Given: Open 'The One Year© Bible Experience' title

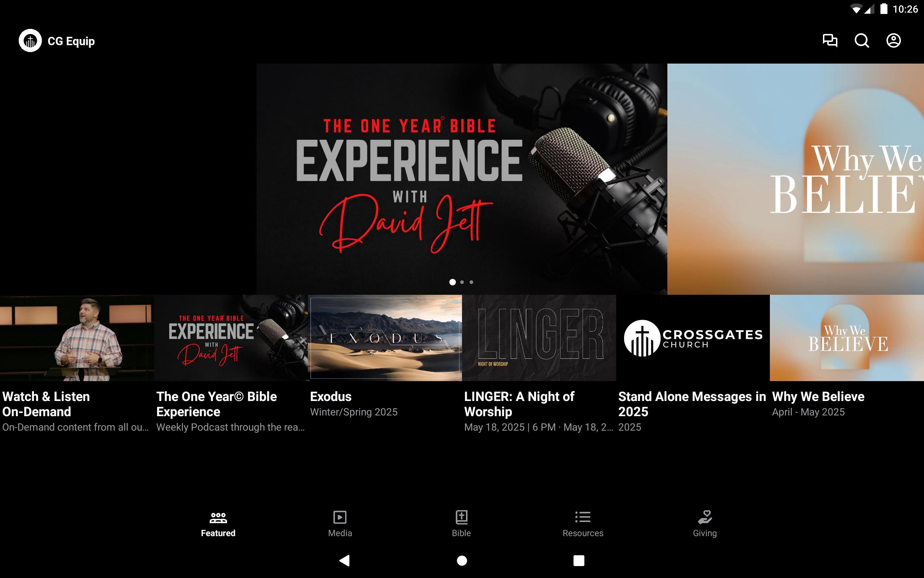Looking at the screenshot, I should pyautogui.click(x=217, y=404).
